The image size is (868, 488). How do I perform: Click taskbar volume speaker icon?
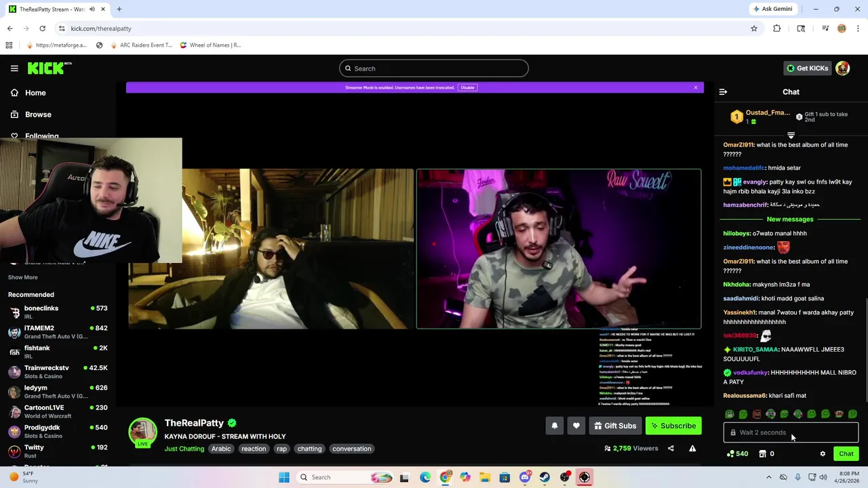823,477
